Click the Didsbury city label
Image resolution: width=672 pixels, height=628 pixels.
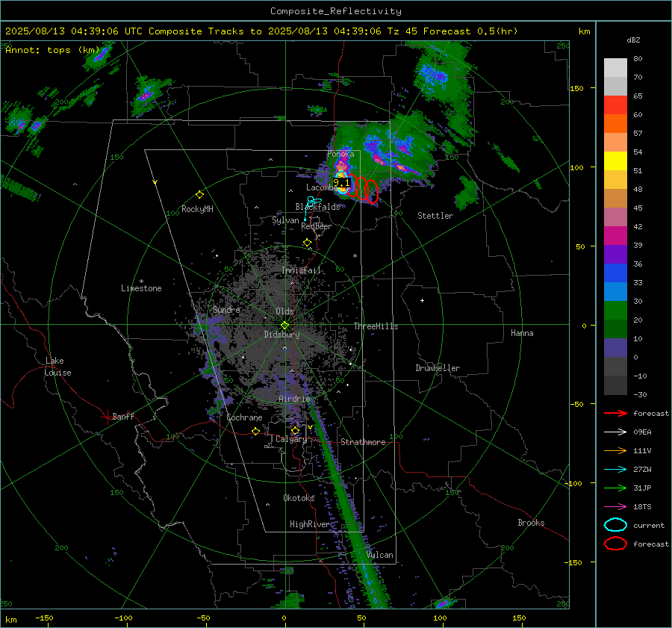pyautogui.click(x=281, y=335)
